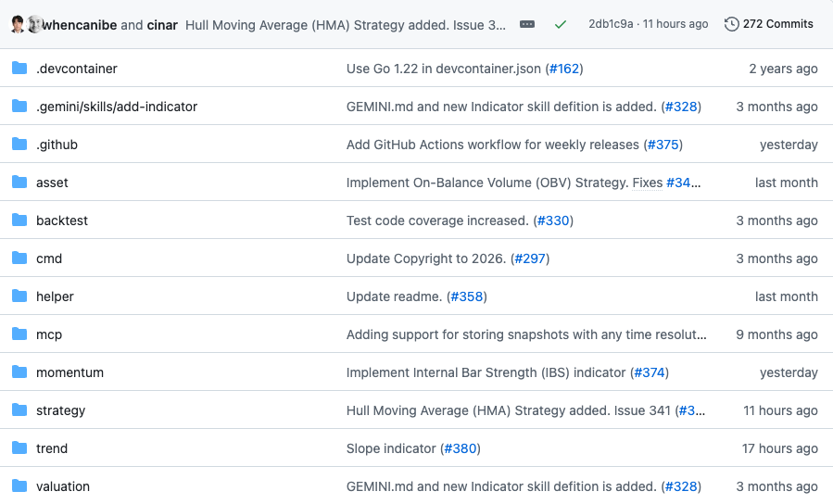Open pull request #328 in valuation row
Screen dimensions: 833x504
coord(681,486)
